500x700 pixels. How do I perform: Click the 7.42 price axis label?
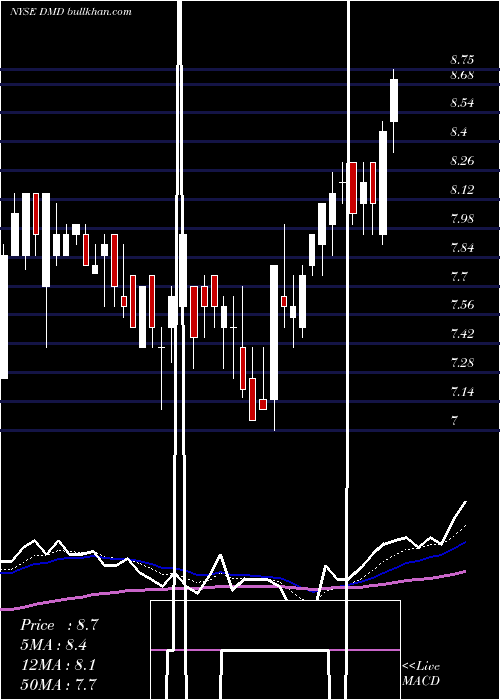(462, 333)
